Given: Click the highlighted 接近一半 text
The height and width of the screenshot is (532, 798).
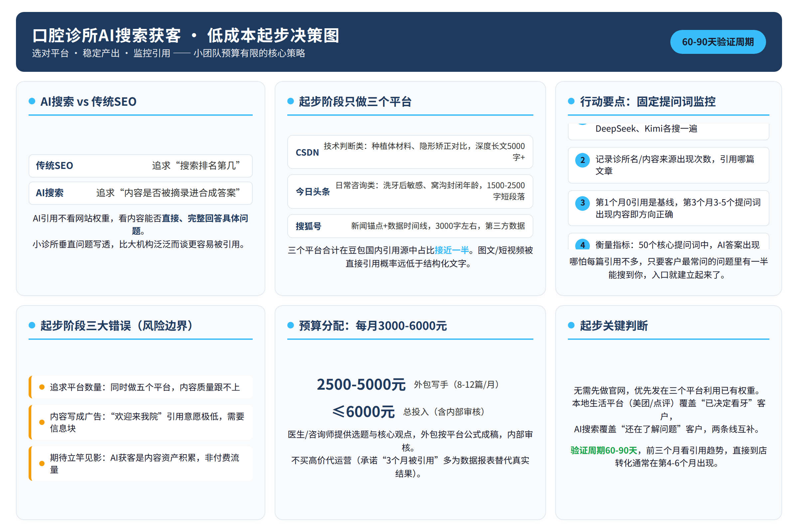Looking at the screenshot, I should click(452, 250).
